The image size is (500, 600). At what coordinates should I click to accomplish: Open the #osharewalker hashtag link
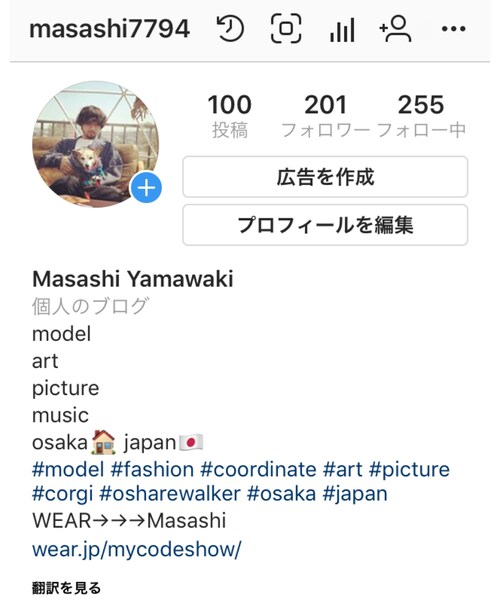(x=170, y=494)
